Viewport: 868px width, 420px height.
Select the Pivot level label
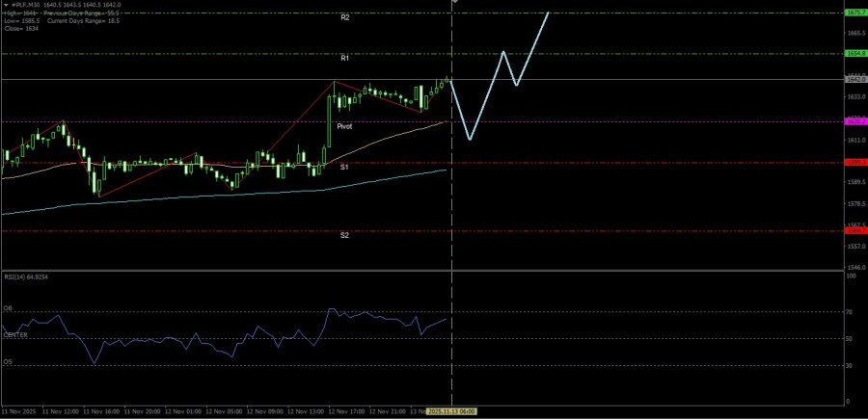coord(344,126)
